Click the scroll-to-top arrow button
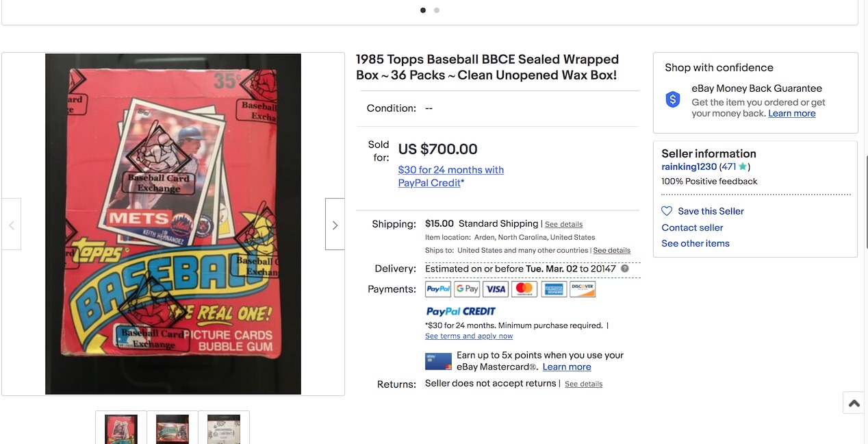Screen dimensions: 868x444 click(854, 403)
